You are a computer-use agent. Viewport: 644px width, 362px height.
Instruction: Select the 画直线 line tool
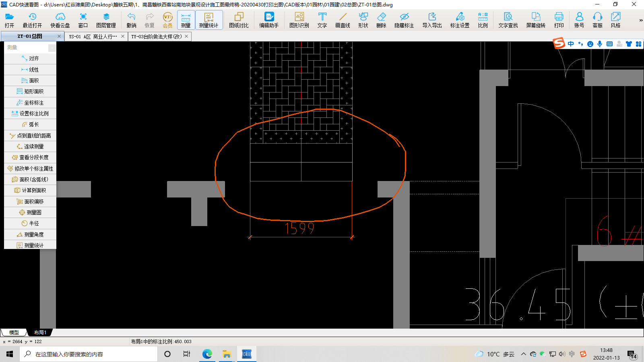point(343,20)
